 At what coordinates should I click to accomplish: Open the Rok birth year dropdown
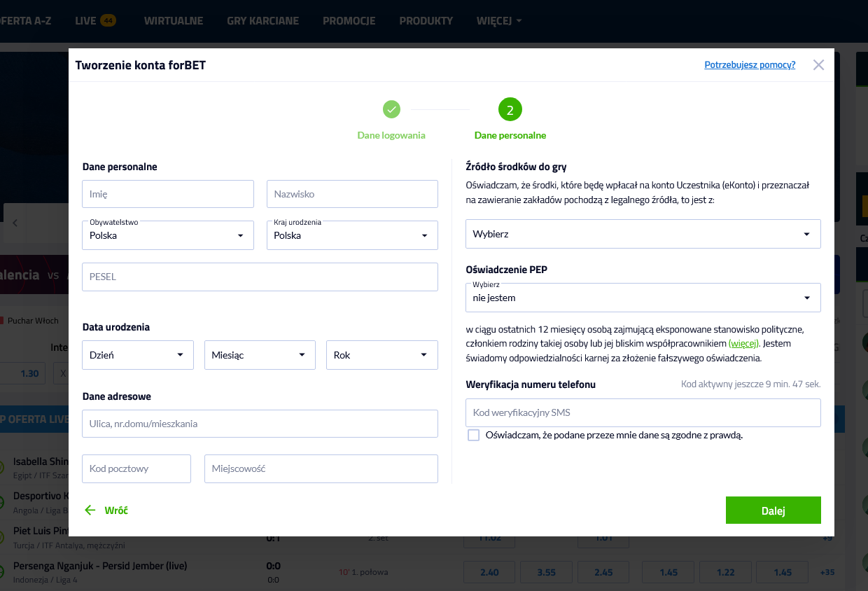click(381, 355)
